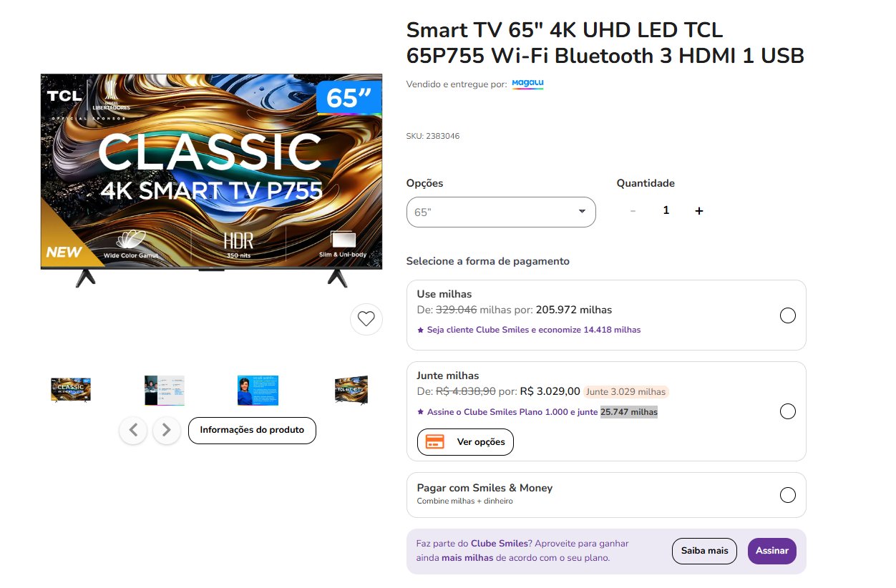Increase quantity with the plus icon
Screen dimensions: 896x588
(699, 210)
